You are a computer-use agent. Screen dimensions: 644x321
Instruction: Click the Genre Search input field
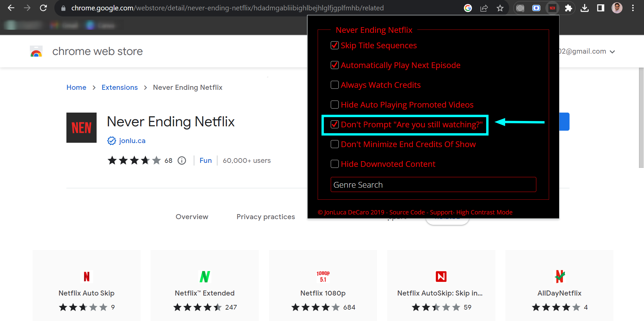point(433,185)
